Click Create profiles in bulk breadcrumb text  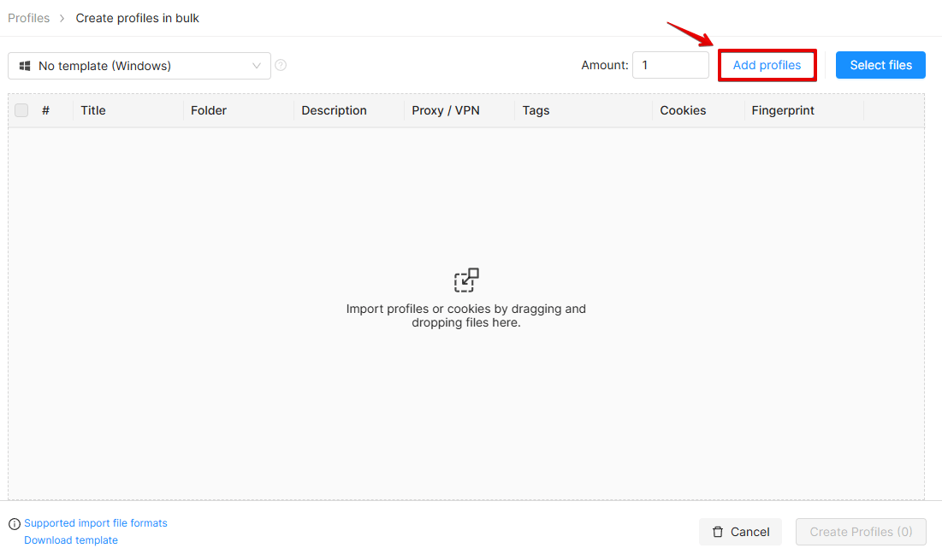[137, 18]
